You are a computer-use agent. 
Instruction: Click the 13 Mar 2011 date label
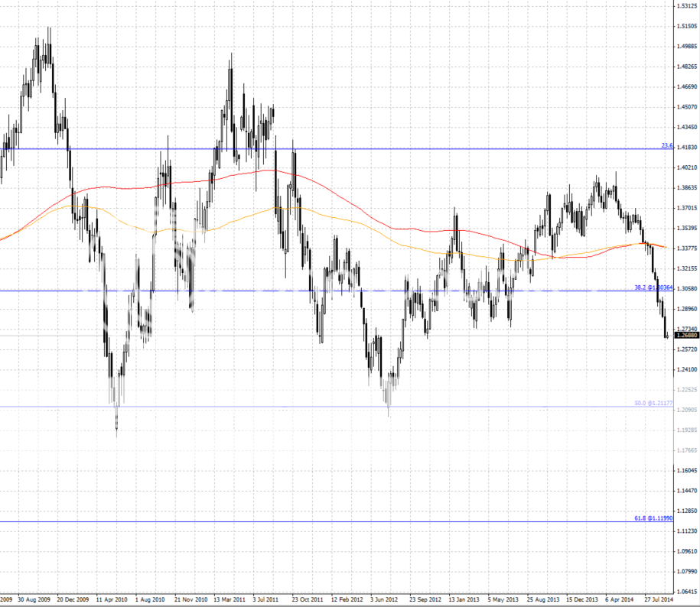pyautogui.click(x=230, y=600)
